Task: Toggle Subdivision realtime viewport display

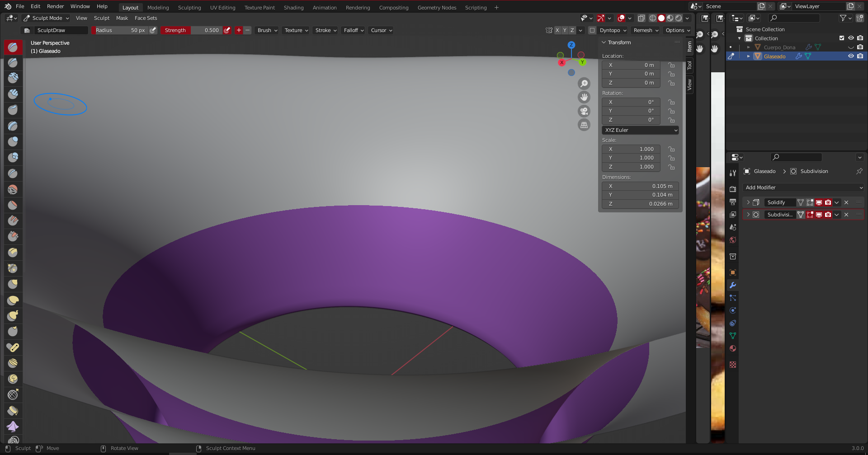Action: pos(819,215)
